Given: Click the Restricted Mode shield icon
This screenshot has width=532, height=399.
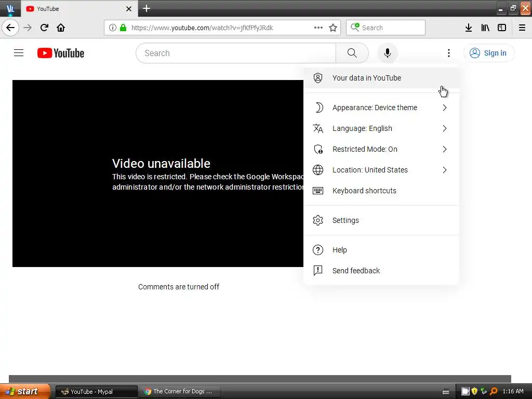Looking at the screenshot, I should [x=318, y=149].
